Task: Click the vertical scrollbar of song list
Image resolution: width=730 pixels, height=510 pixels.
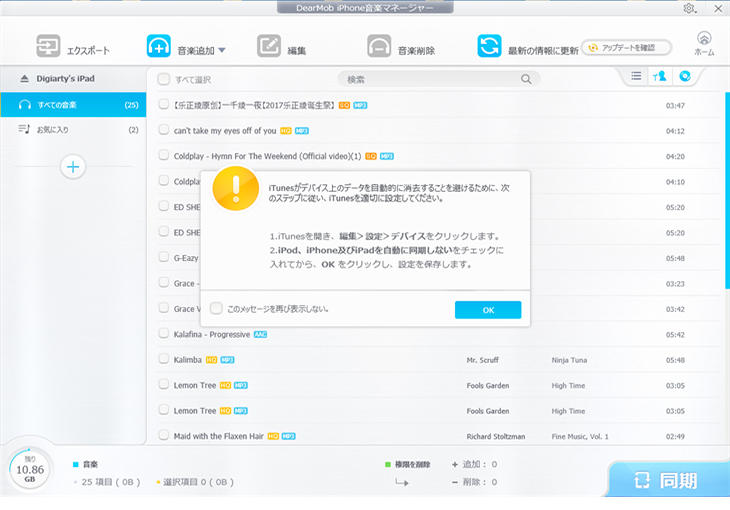Action: coord(727,190)
